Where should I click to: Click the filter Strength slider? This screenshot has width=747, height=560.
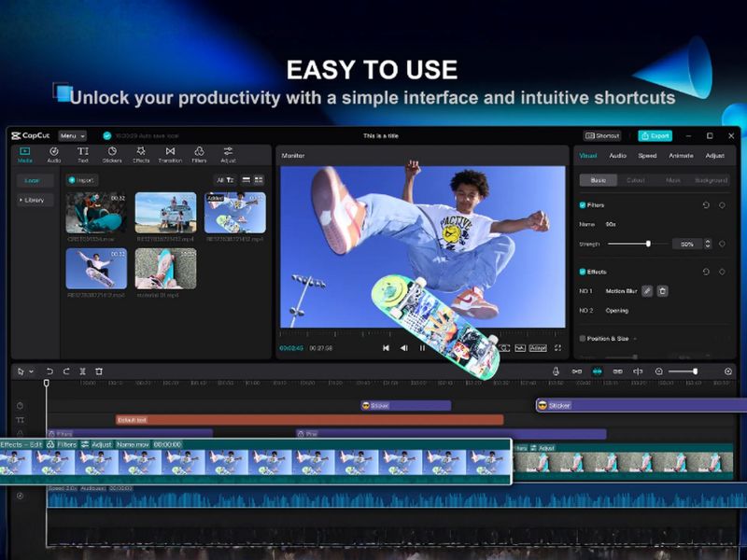639,244
